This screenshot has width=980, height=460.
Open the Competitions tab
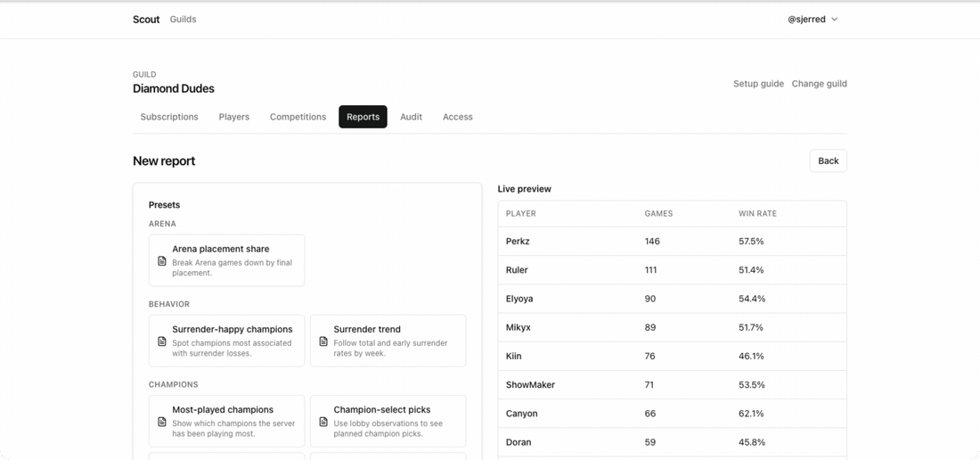298,117
